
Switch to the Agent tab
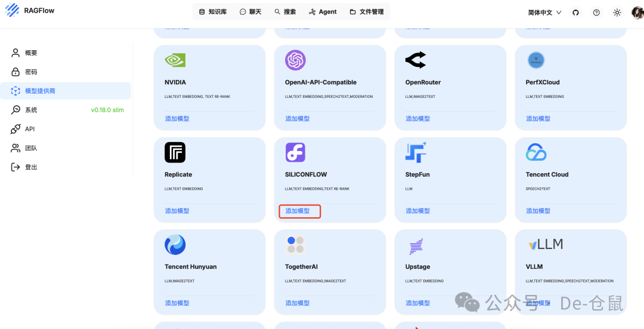(323, 12)
